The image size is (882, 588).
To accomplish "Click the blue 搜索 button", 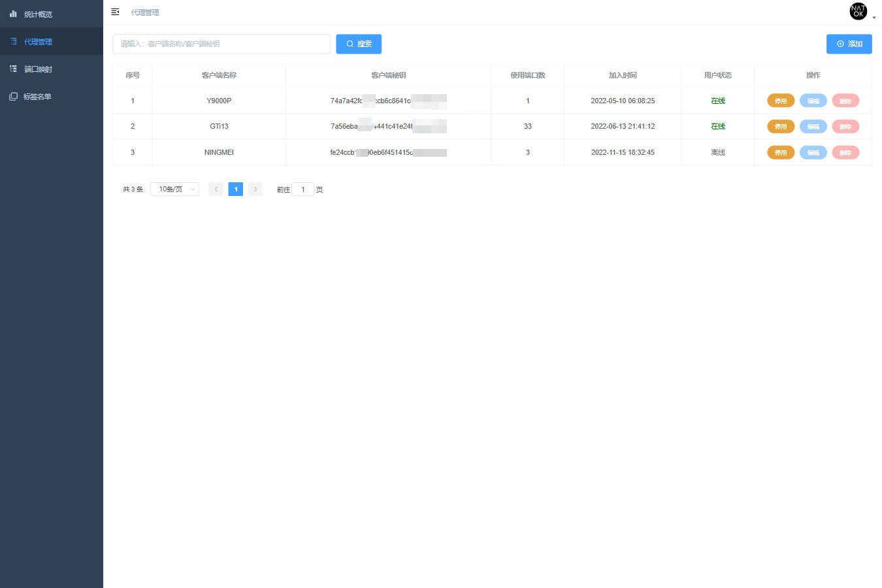I will click(359, 44).
